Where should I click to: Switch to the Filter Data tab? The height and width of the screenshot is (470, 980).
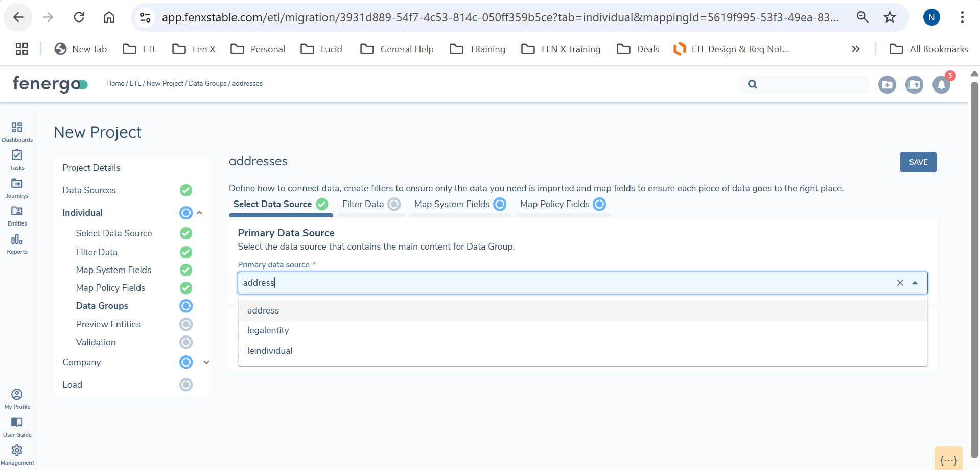click(x=363, y=204)
